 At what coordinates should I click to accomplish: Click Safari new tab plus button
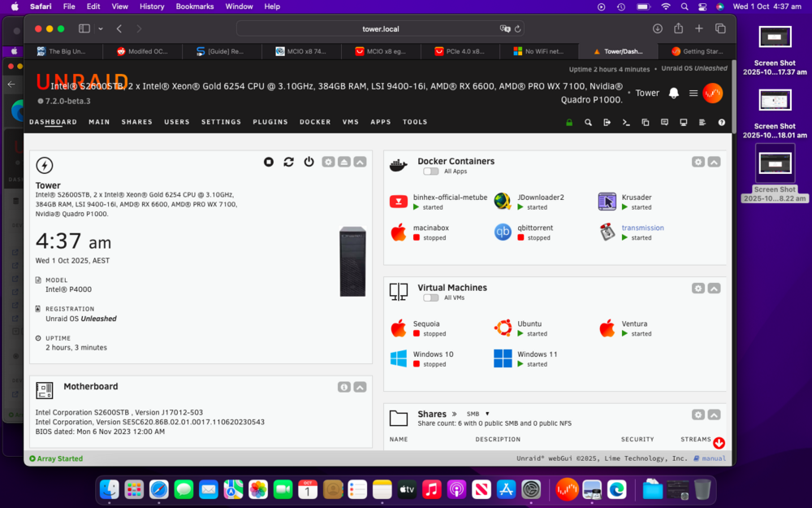(x=699, y=29)
